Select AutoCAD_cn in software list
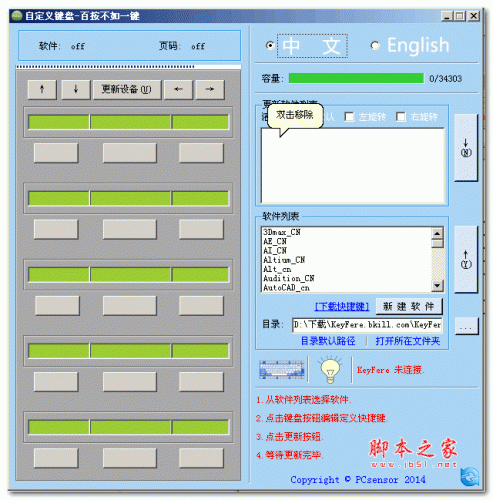Screen dimensions: 493x500 click(286, 288)
